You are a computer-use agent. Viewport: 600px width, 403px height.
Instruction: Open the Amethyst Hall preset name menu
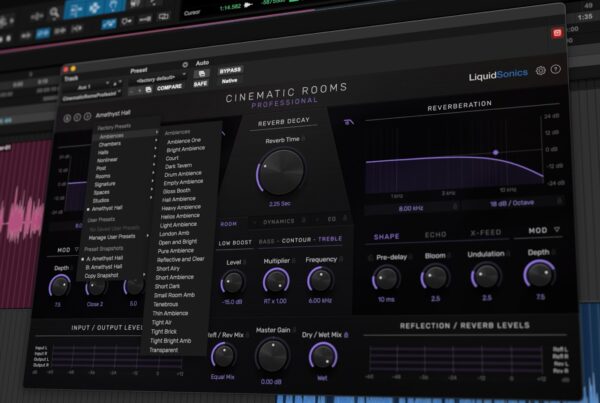pyautogui.click(x=113, y=114)
